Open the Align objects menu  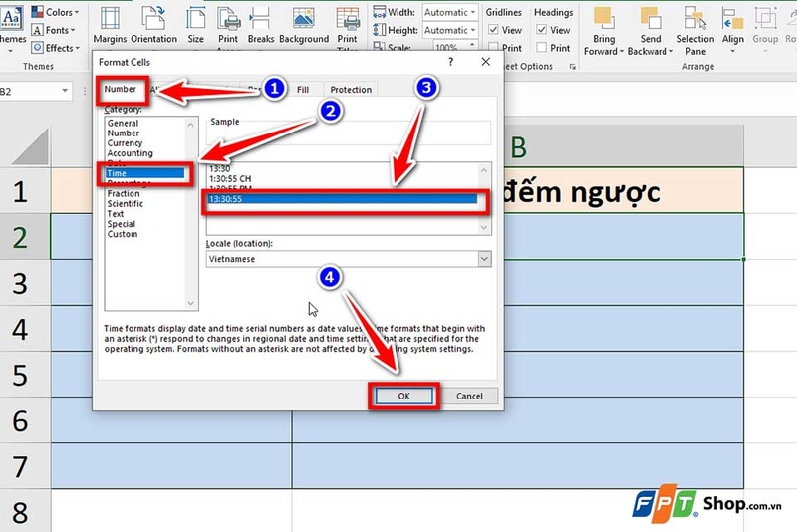click(x=733, y=28)
